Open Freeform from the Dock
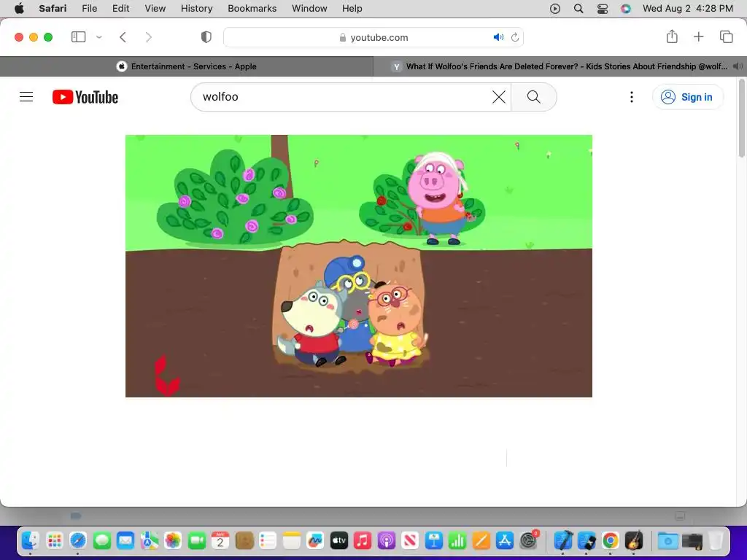747x560 pixels. click(315, 540)
